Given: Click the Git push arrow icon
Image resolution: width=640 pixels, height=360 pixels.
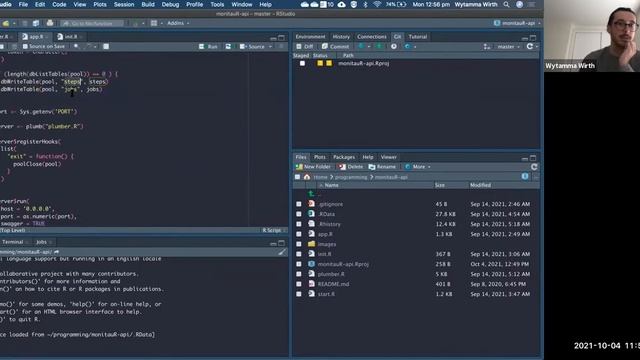Looking at the screenshot, I should [x=379, y=47].
